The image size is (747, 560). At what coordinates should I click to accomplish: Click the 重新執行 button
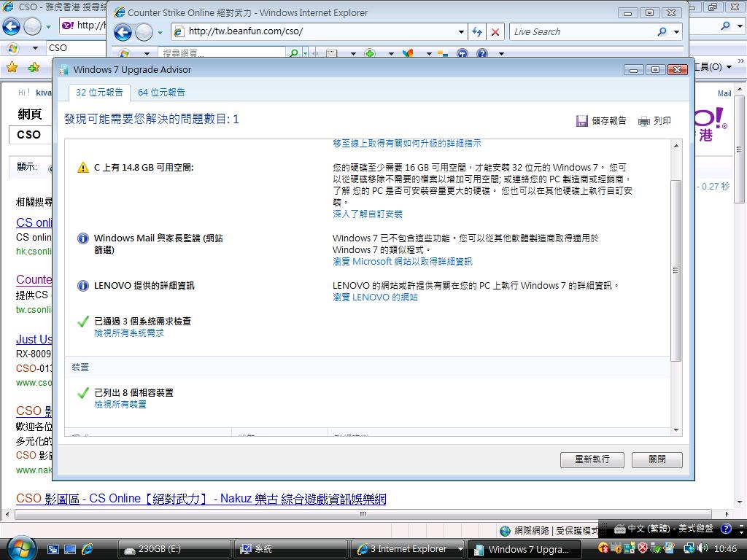(x=592, y=459)
